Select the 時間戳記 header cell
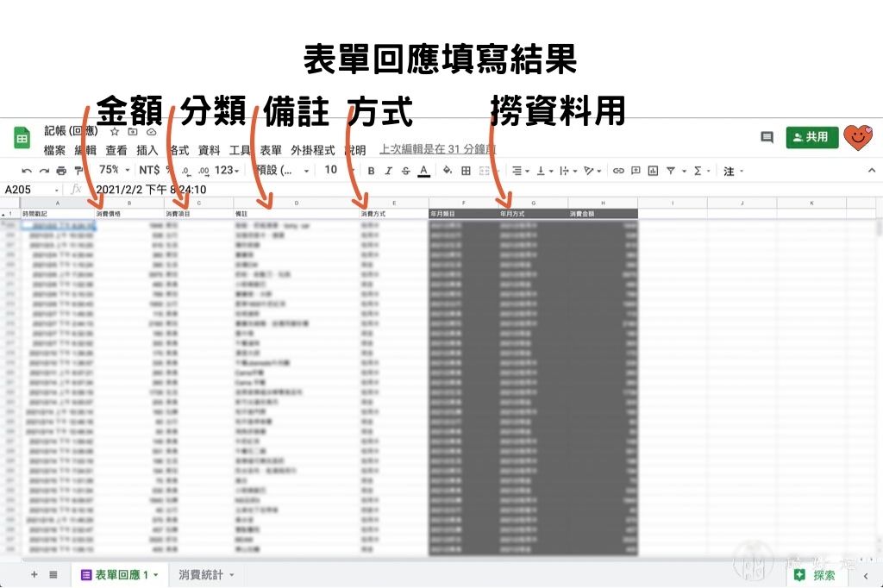 58,214
